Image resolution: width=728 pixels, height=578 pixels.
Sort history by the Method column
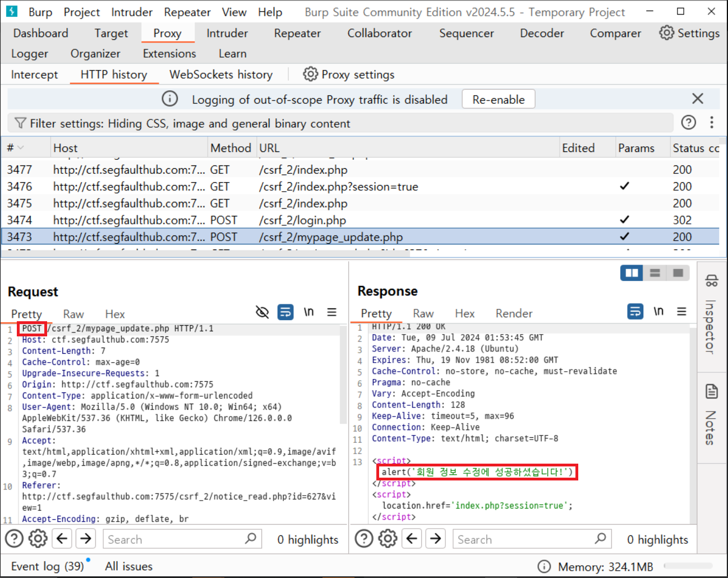pyautogui.click(x=232, y=148)
